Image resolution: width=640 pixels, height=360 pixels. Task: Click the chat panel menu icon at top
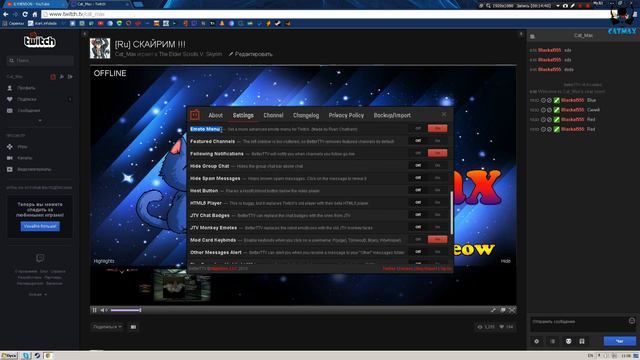point(532,37)
